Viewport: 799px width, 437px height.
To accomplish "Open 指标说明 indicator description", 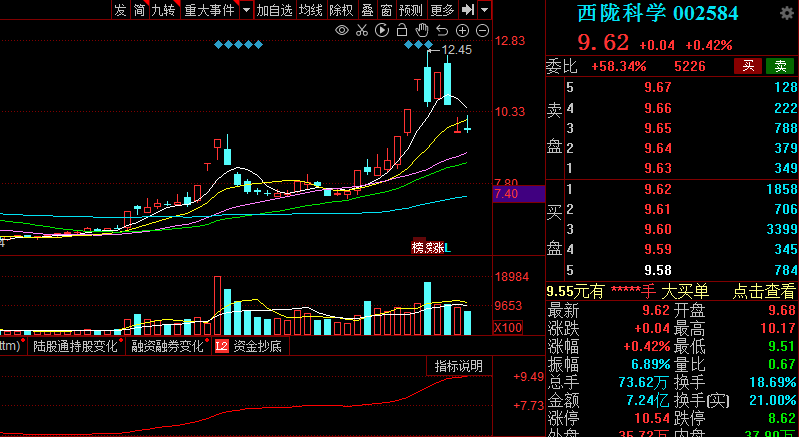I will pyautogui.click(x=459, y=366).
